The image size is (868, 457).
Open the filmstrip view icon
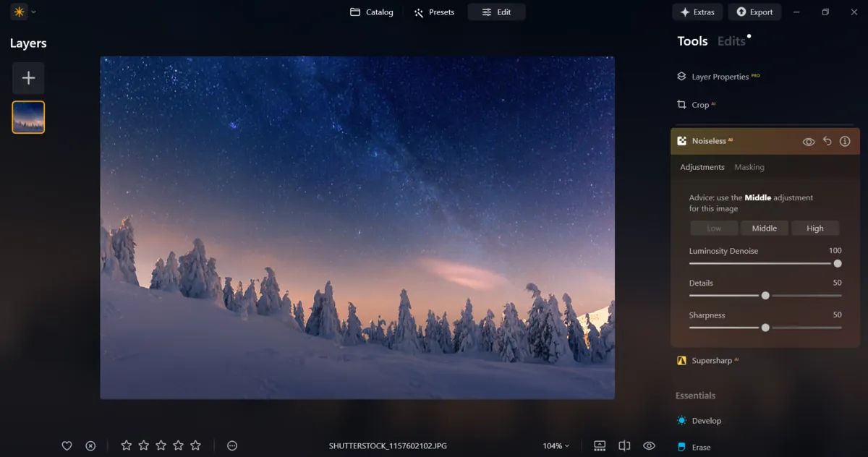click(x=599, y=445)
